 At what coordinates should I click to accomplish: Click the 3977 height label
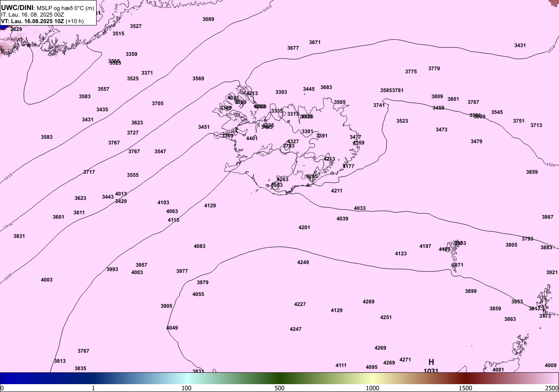(x=182, y=271)
